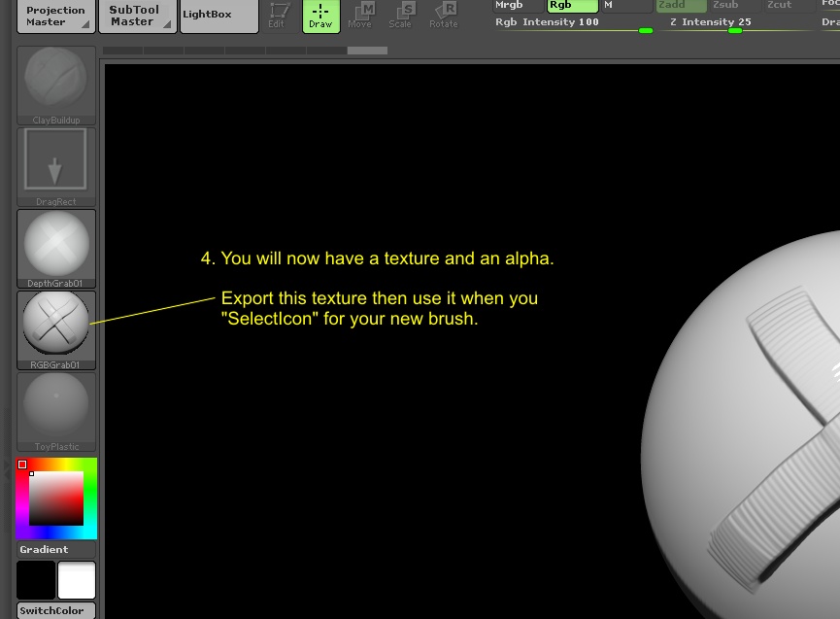The height and width of the screenshot is (619, 840).
Task: Activate Edit mode button
Action: [277, 17]
